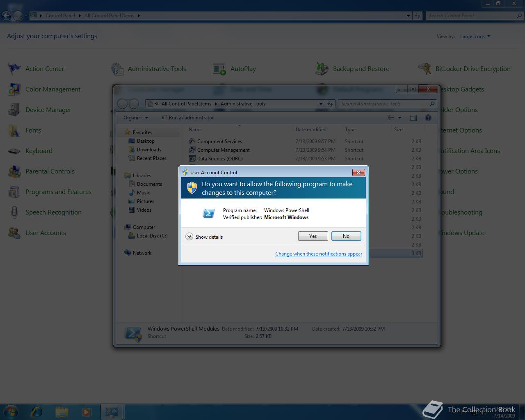Click Administrative Tools breadcrumb segment
This screenshot has height=420, width=525.
(x=243, y=104)
